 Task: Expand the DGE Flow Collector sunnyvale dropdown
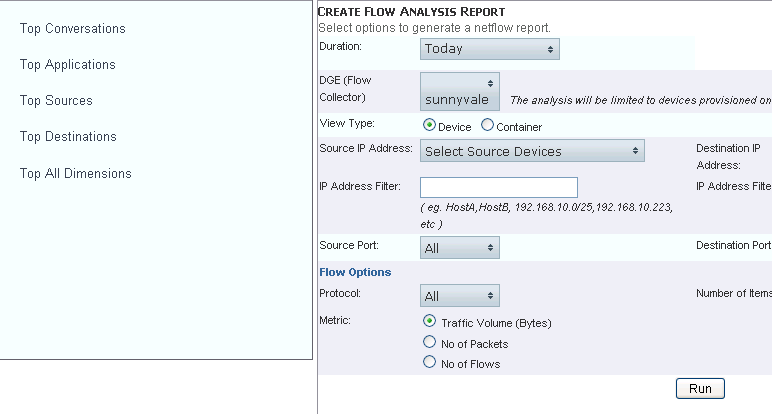pyautogui.click(x=460, y=90)
